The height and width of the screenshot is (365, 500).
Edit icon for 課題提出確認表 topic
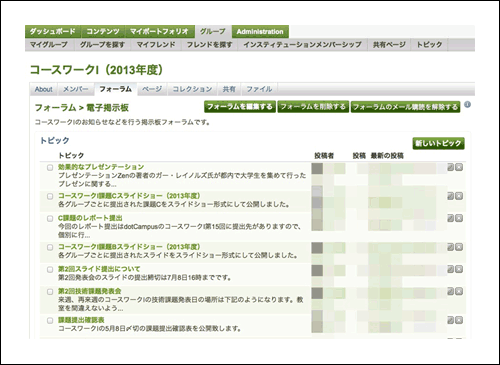[x=451, y=320]
